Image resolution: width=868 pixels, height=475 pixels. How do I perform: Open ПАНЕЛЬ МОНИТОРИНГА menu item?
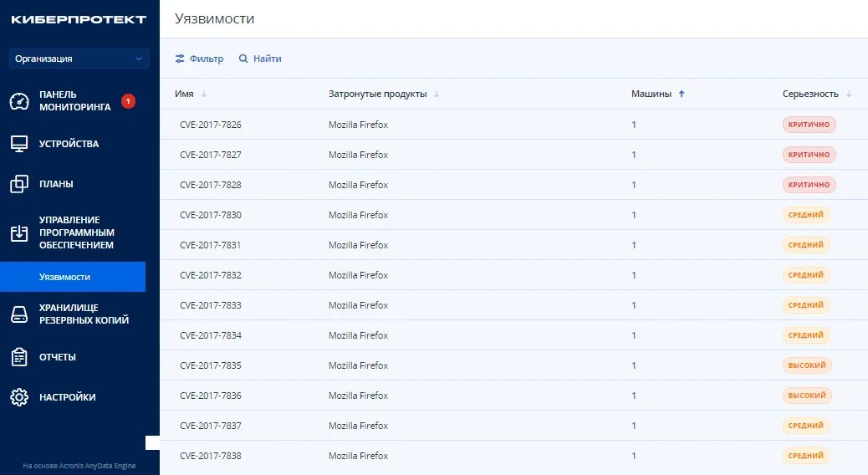tap(74, 100)
